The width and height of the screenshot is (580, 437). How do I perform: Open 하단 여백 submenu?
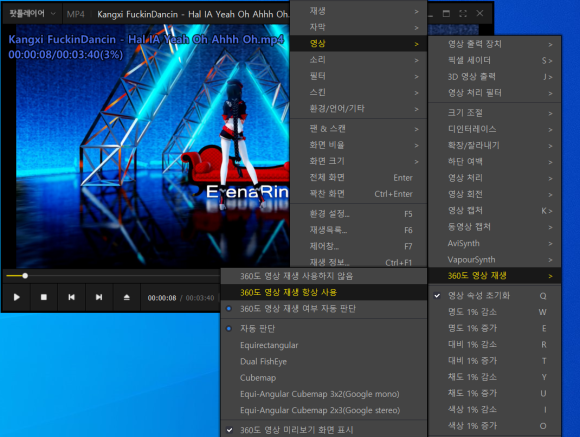pyautogui.click(x=495, y=162)
